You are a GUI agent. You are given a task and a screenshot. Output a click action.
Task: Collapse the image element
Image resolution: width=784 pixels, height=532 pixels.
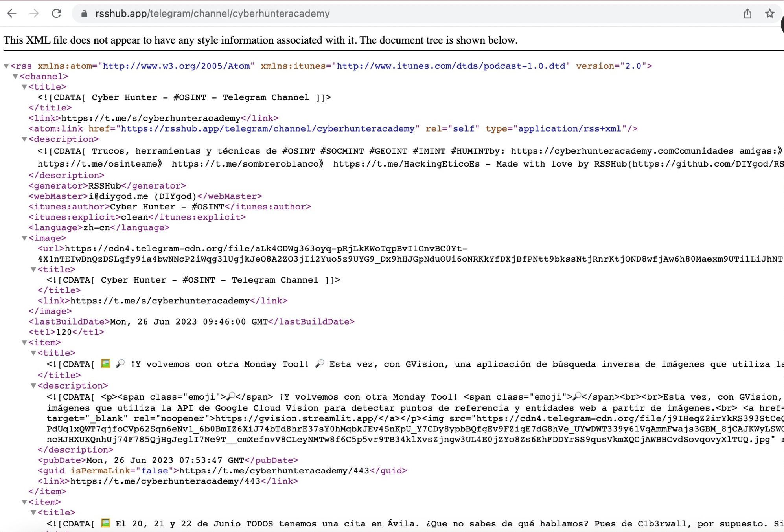(x=24, y=238)
